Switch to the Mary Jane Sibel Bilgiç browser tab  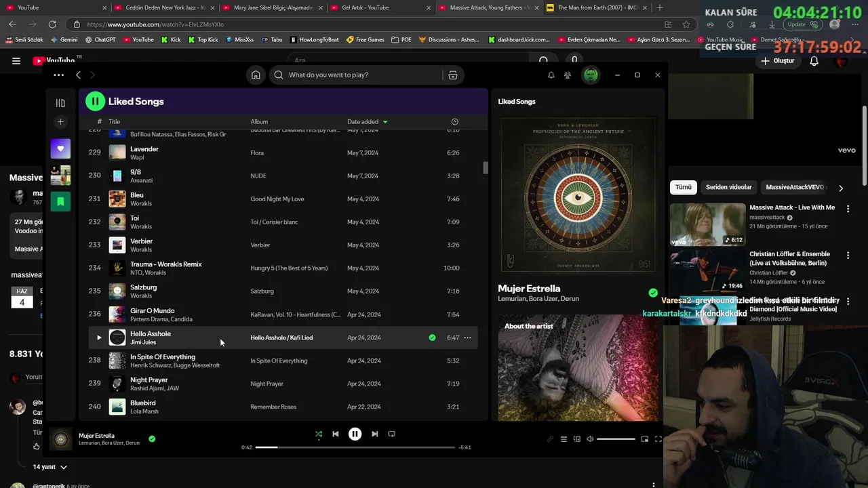coord(273,7)
